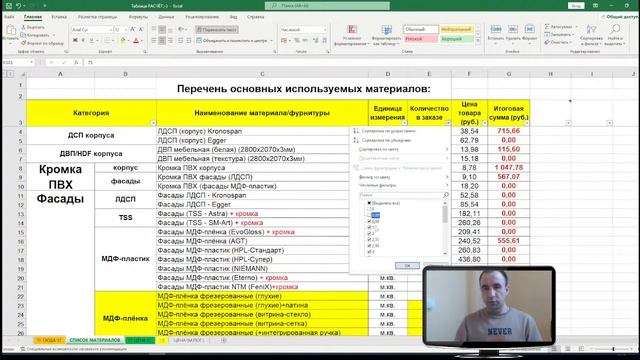This screenshot has width=640, height=360.
Task: Click the center horizontal alignment icon
Action: pyautogui.click(x=162, y=40)
